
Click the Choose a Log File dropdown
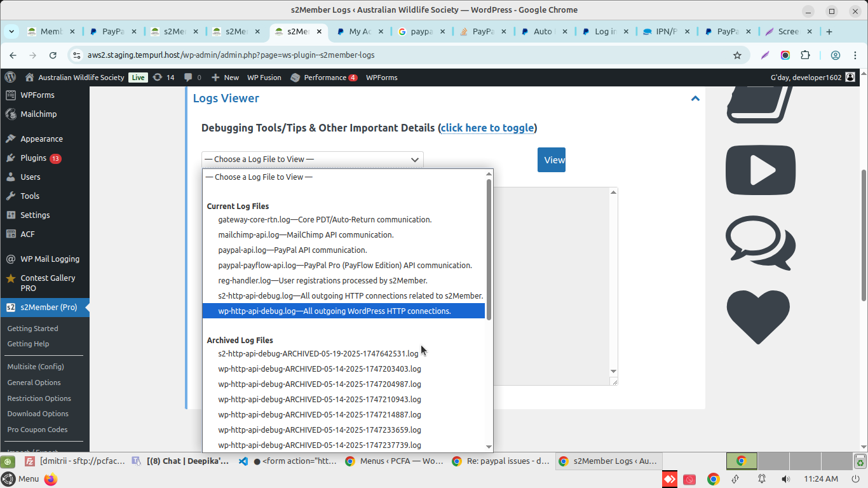[x=312, y=159]
